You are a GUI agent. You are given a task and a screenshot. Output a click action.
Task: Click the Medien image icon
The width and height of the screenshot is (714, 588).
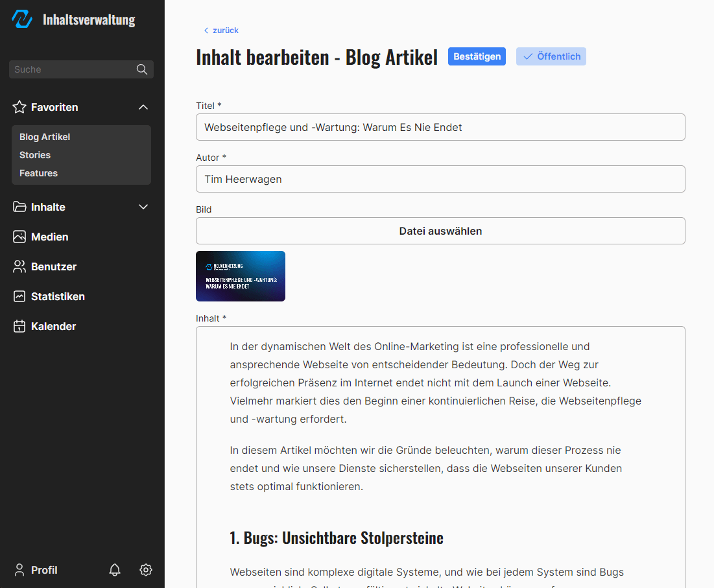click(19, 237)
